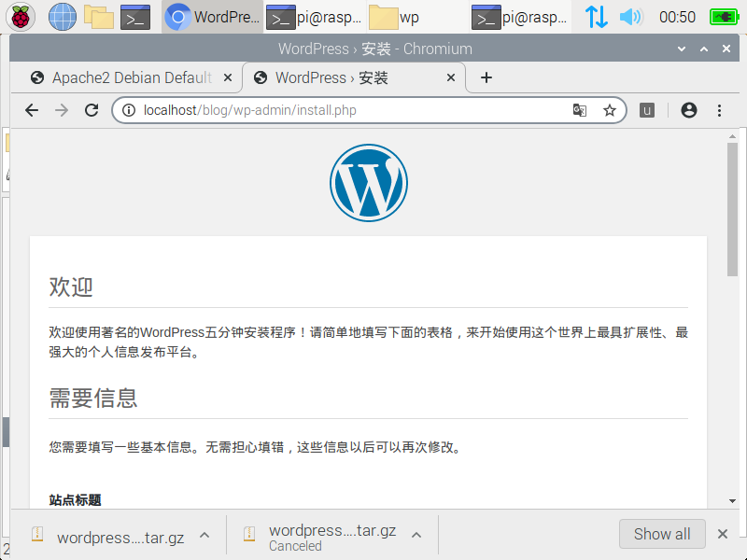Image resolution: width=747 pixels, height=560 pixels.
Task: Adjust volume via the speaker icon
Action: (x=631, y=17)
